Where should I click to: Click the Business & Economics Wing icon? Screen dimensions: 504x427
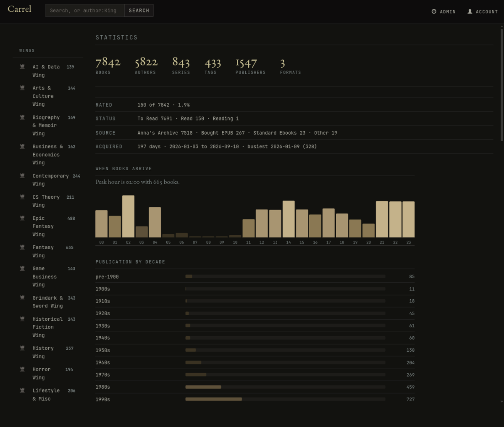pyautogui.click(x=22, y=146)
